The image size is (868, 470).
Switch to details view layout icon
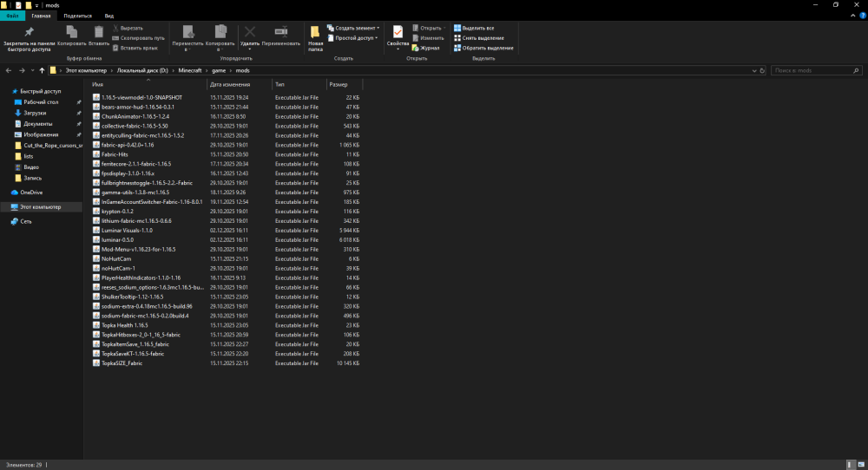click(851, 465)
